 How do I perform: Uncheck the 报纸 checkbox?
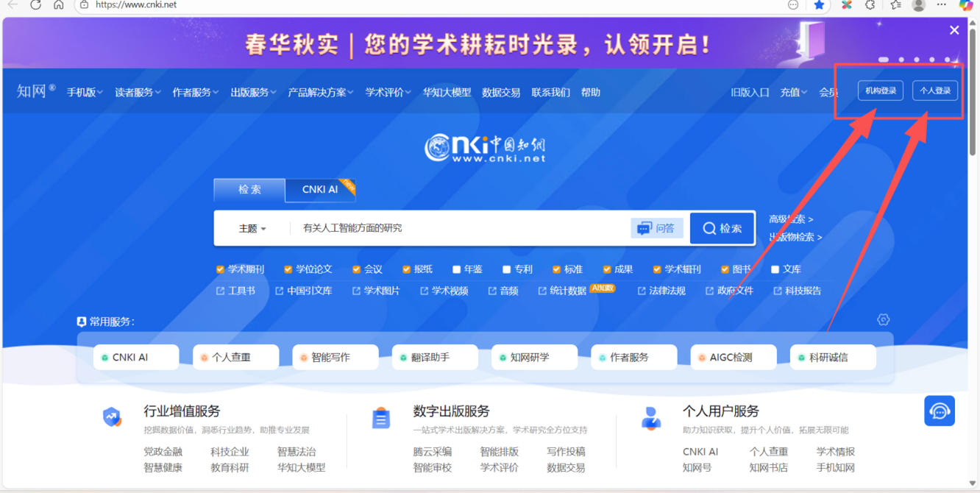coord(406,269)
